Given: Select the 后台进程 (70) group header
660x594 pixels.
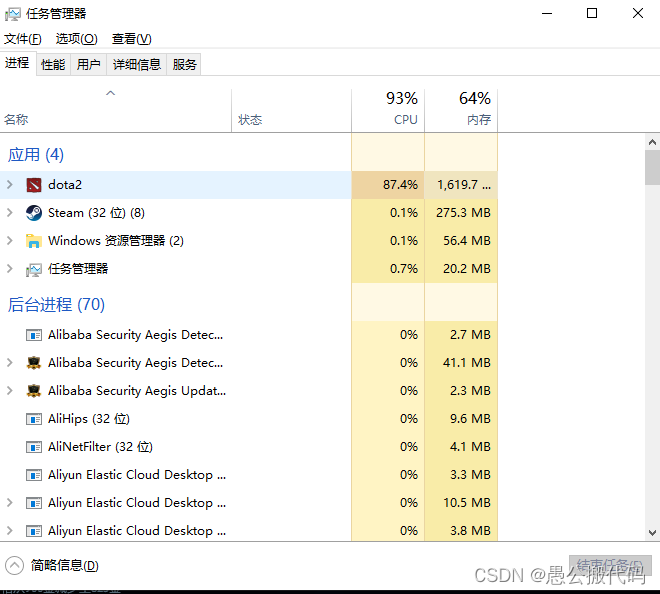Looking at the screenshot, I should [56, 305].
